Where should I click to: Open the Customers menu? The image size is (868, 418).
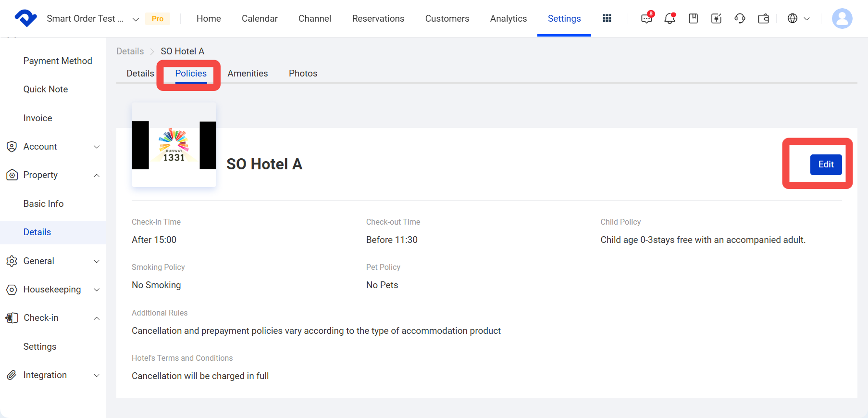tap(447, 18)
